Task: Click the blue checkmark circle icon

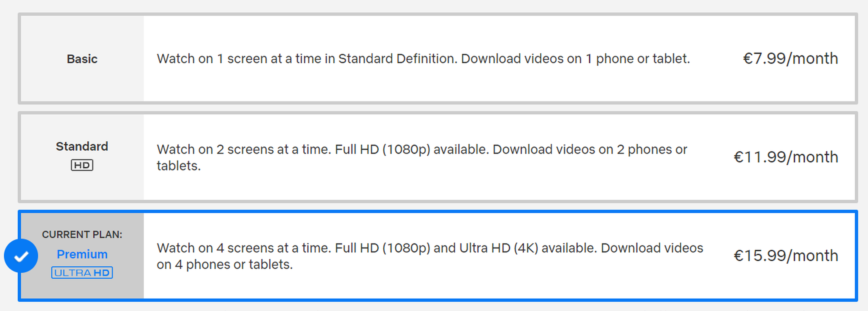Action: tap(21, 256)
